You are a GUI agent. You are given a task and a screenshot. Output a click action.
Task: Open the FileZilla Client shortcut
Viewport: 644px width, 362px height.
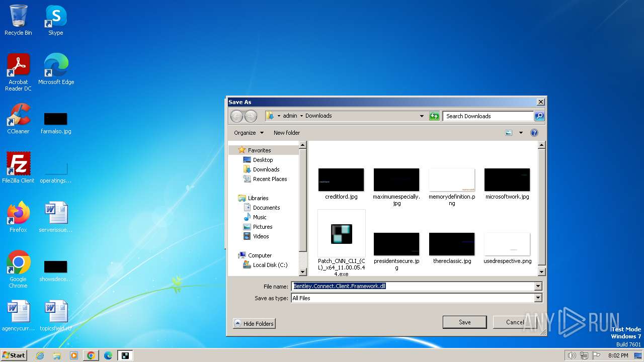point(18,167)
